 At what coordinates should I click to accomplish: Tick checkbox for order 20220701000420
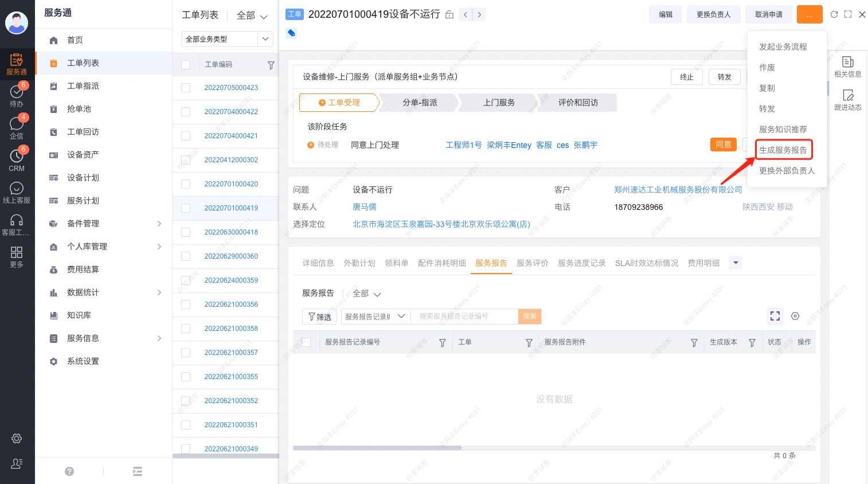tap(186, 184)
